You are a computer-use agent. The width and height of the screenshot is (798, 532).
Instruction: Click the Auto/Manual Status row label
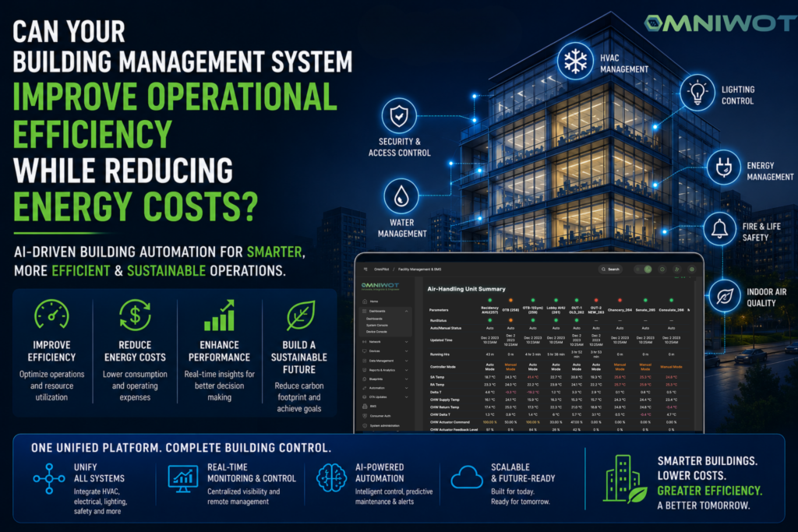[x=446, y=328]
